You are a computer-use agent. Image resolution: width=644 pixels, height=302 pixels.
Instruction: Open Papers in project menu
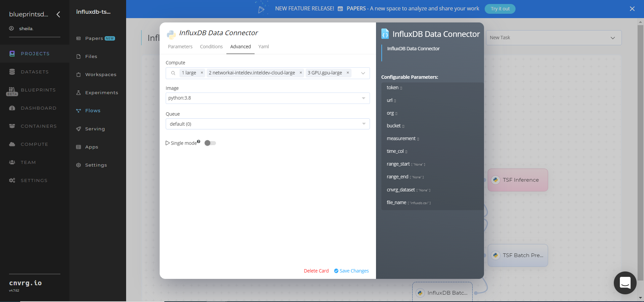click(94, 38)
